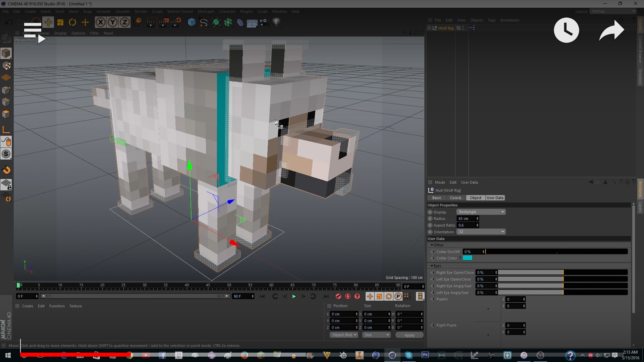Toggle Z axis lock
644x362 pixels.
124,22
